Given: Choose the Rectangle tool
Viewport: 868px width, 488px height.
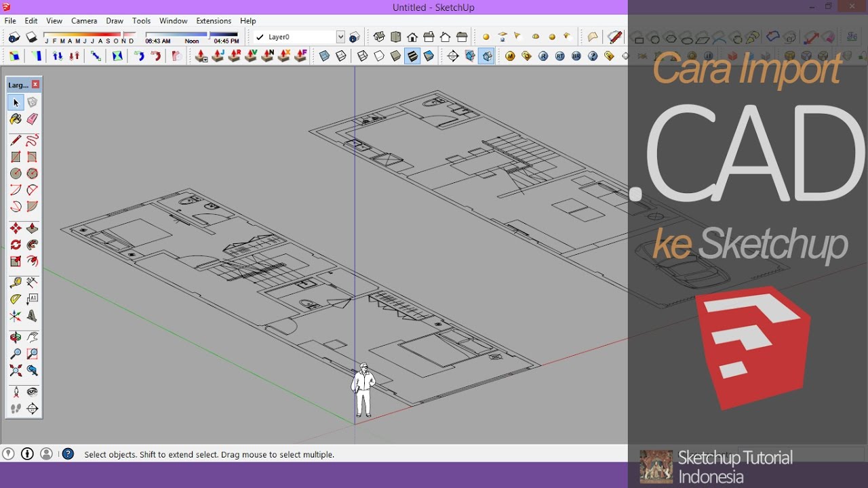Looking at the screenshot, I should click(16, 157).
